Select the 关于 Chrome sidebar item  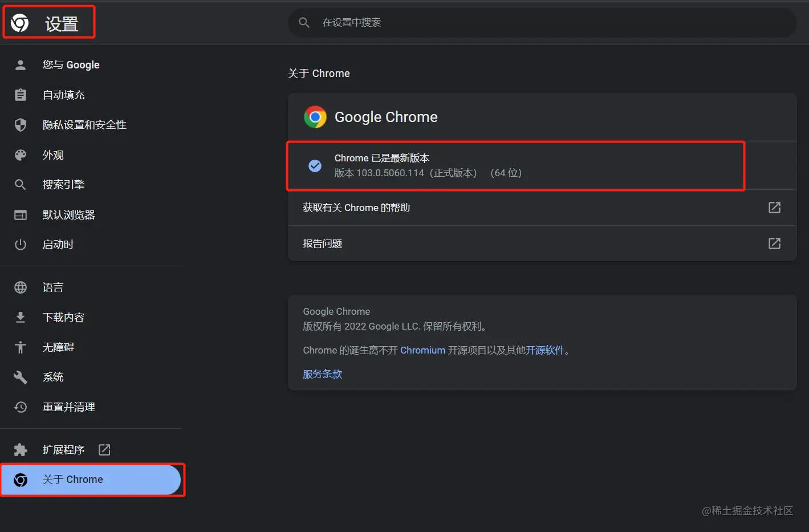[91, 480]
